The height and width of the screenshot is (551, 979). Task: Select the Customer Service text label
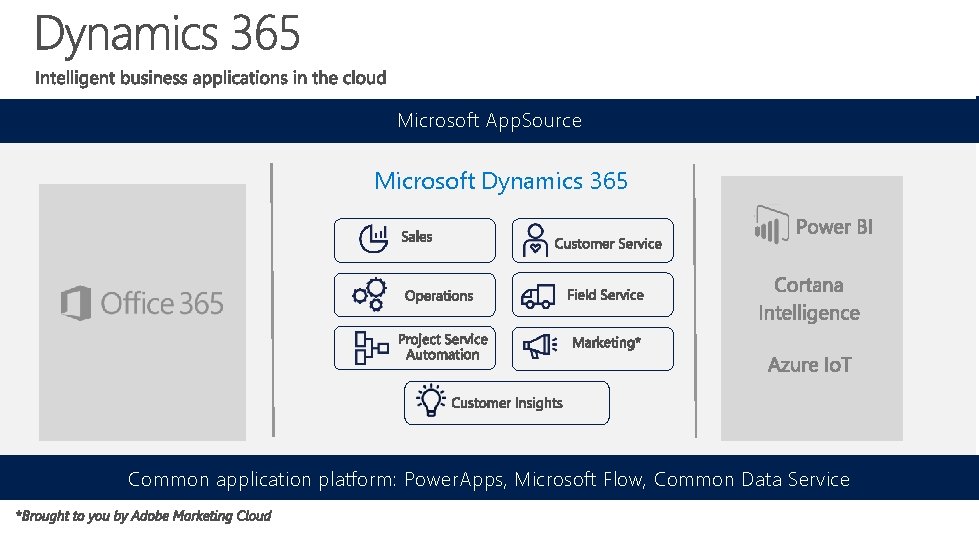click(x=608, y=243)
